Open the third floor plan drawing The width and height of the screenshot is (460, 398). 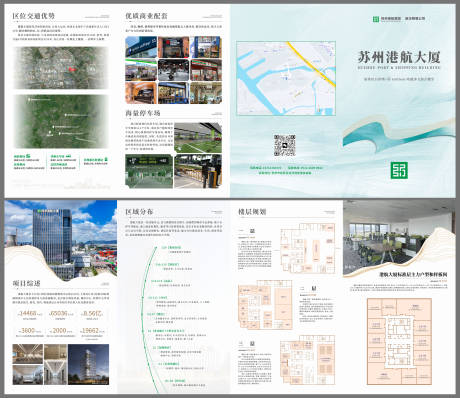click(307, 359)
